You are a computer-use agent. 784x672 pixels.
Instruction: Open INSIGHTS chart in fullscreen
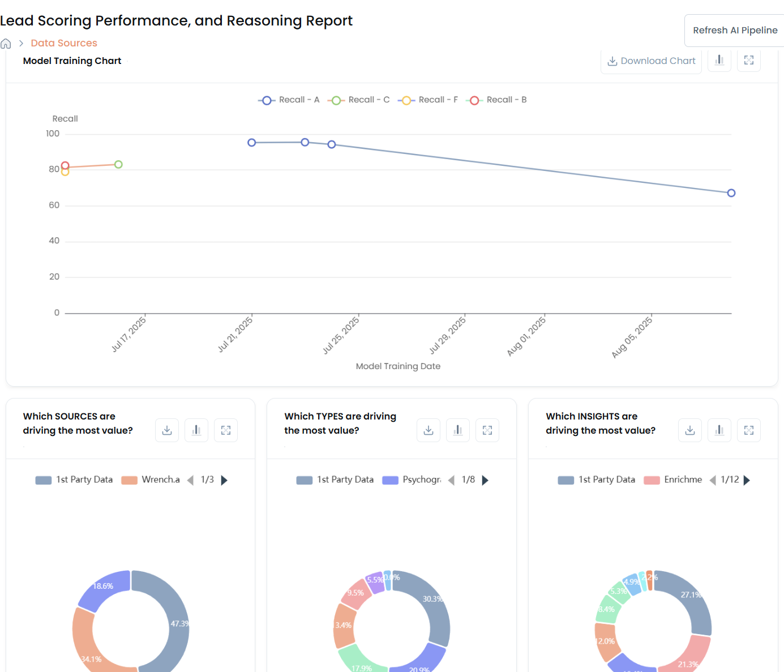tap(749, 430)
